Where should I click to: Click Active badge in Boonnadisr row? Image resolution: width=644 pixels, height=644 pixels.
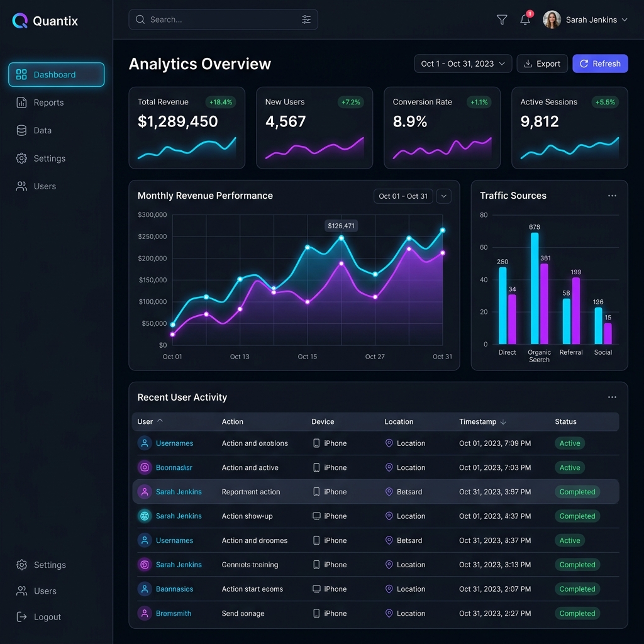tap(570, 467)
